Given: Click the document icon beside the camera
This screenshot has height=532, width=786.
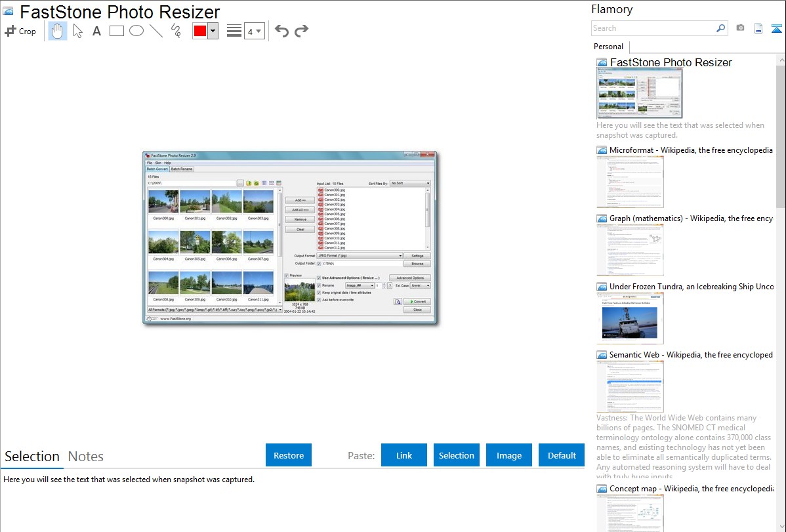Looking at the screenshot, I should pos(758,28).
